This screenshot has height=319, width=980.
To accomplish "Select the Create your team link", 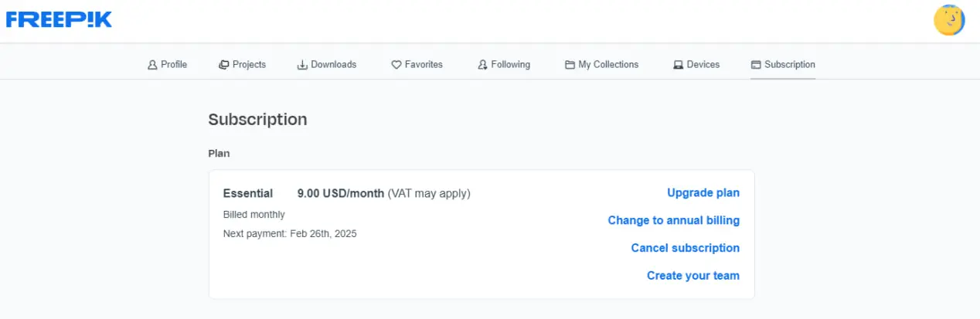I will click(x=693, y=276).
